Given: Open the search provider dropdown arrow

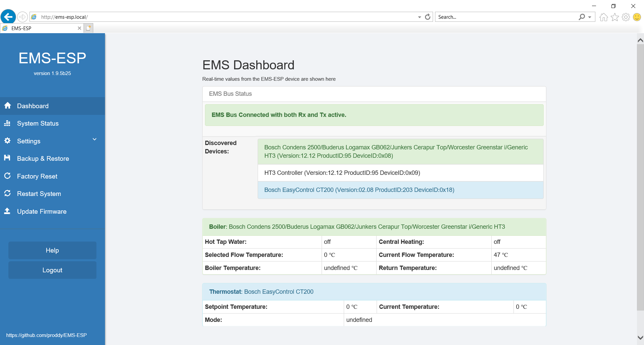Looking at the screenshot, I should pos(590,17).
